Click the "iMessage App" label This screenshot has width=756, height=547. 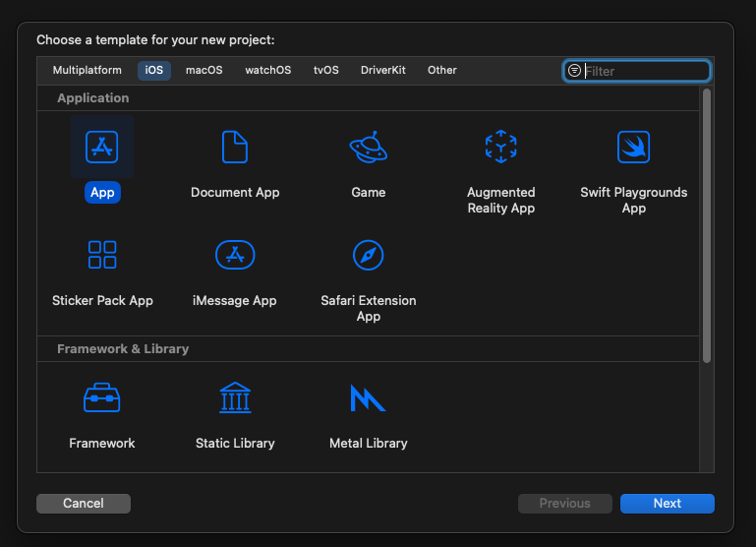point(235,300)
